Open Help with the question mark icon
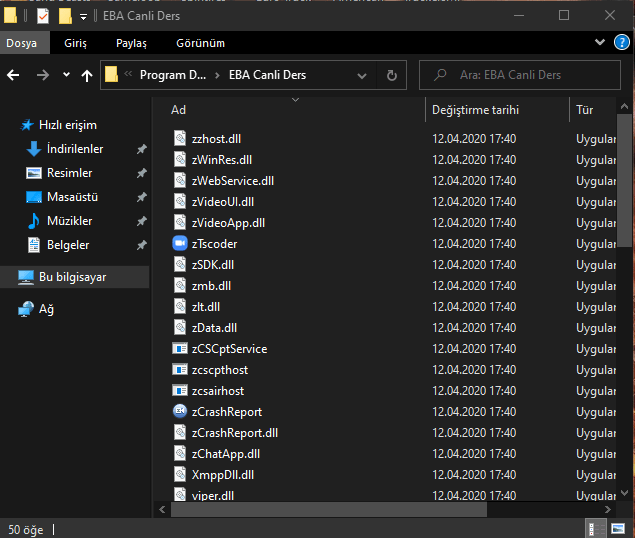 [x=622, y=42]
